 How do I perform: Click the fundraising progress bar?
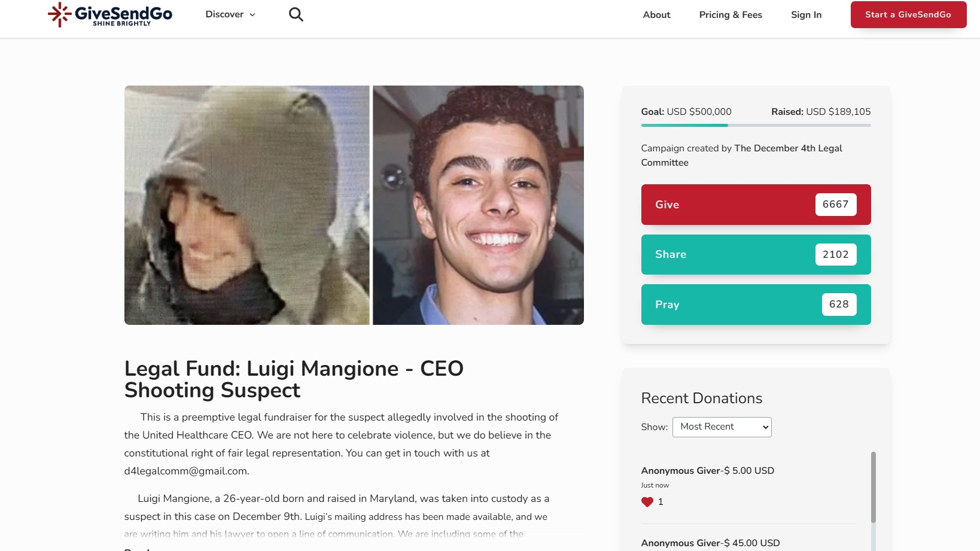tap(756, 125)
